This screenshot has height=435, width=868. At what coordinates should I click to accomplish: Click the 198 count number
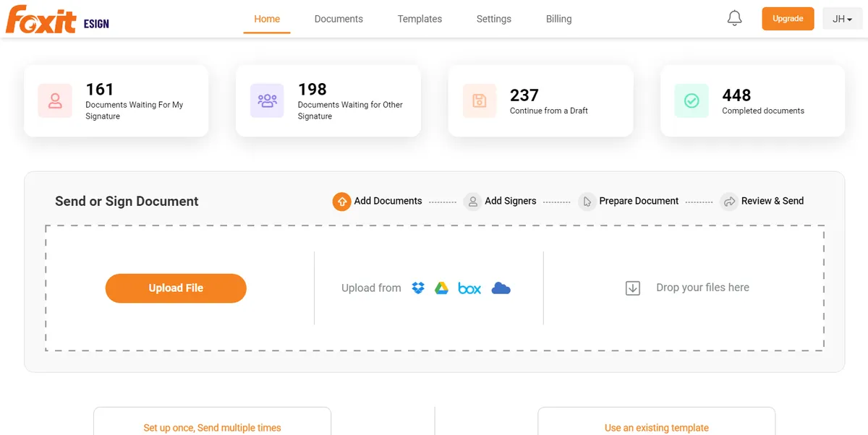[x=312, y=90]
